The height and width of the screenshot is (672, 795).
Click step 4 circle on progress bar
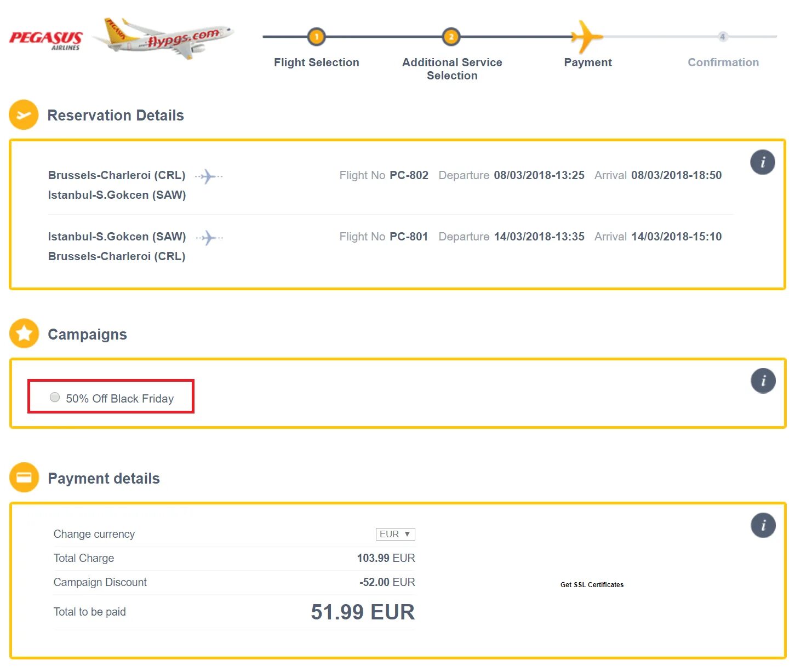[723, 37]
